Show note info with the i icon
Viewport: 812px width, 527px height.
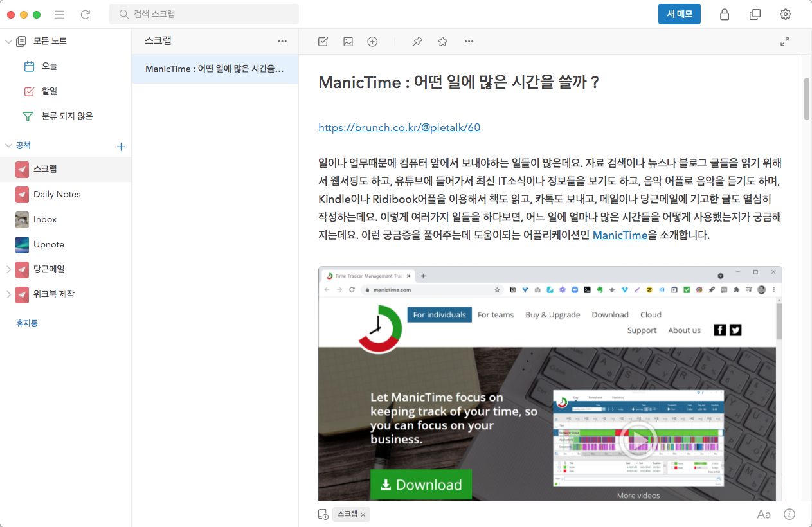(x=790, y=514)
